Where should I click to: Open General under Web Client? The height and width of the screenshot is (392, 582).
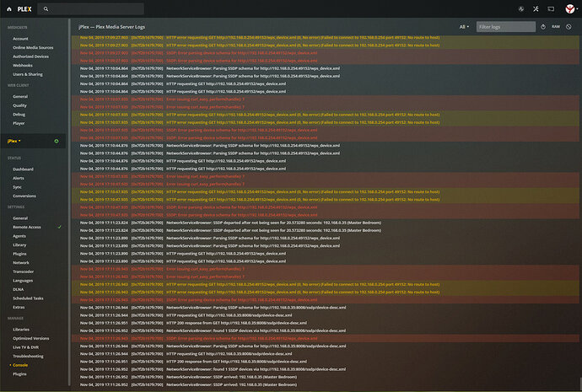20,96
